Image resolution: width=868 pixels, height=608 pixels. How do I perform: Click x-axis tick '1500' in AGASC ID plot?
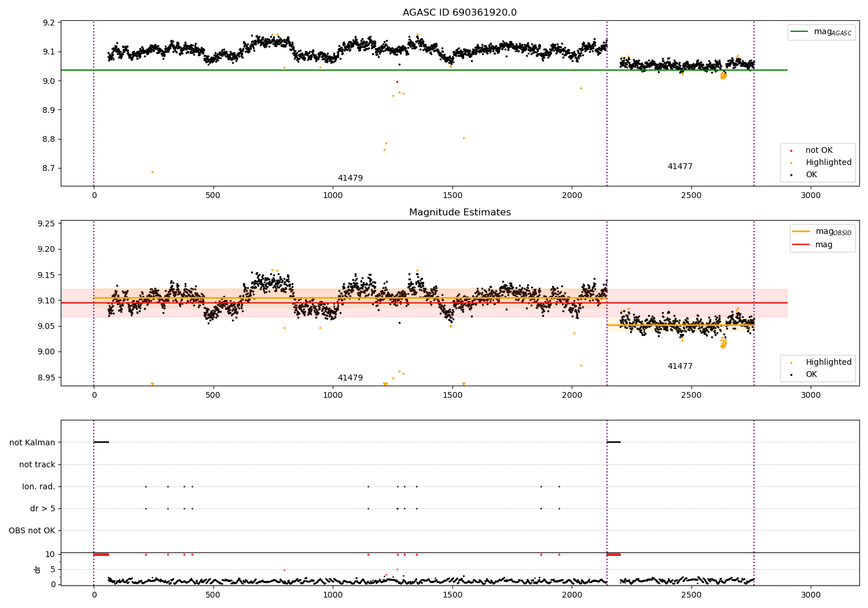[452, 196]
